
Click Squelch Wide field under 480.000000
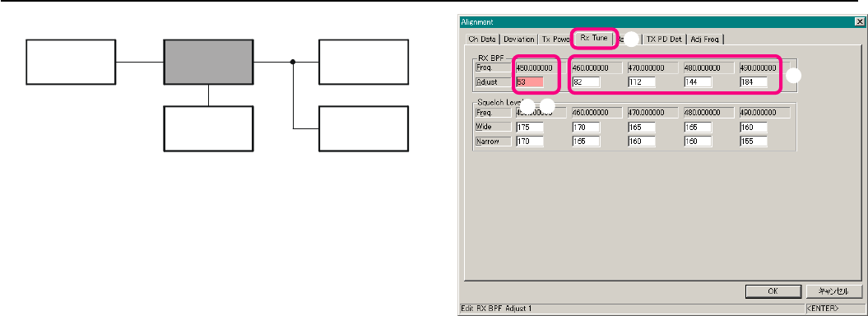pyautogui.click(x=697, y=127)
